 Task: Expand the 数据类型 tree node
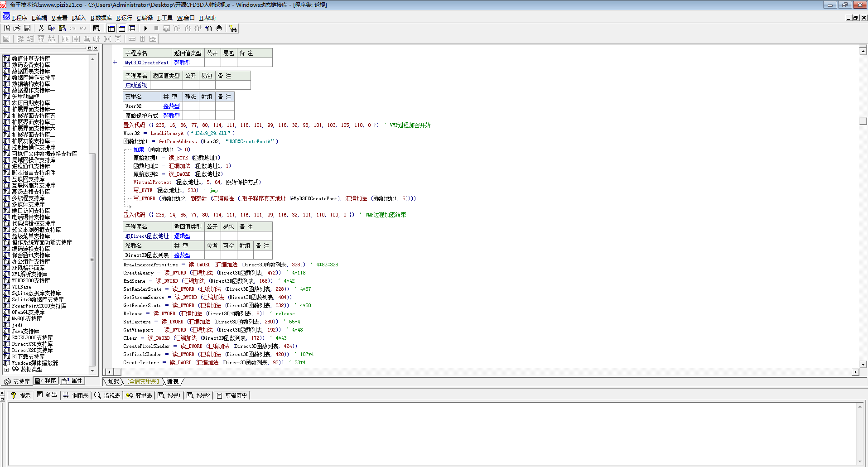(x=6, y=370)
